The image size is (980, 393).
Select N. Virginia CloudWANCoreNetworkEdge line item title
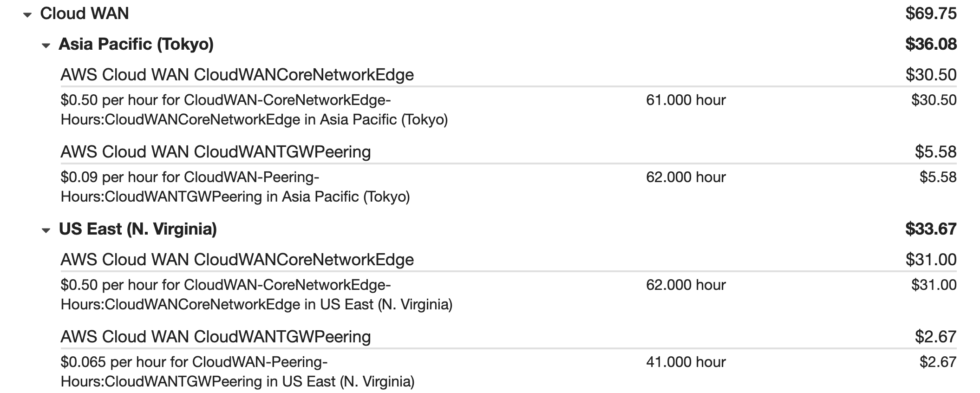coord(237,260)
